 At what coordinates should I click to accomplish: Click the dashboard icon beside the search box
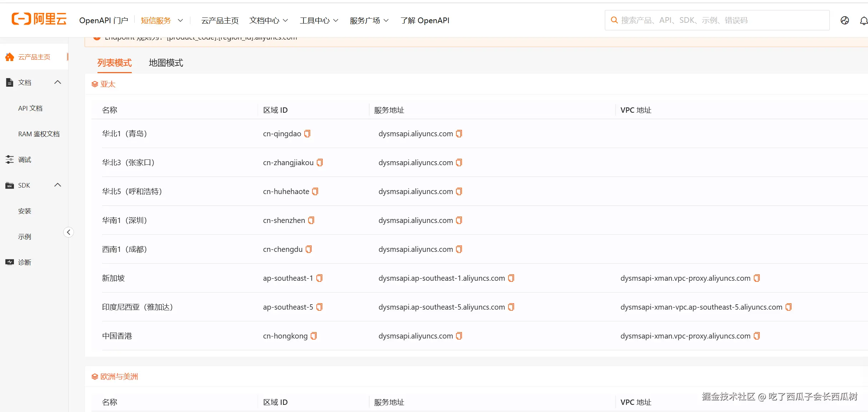(x=845, y=20)
